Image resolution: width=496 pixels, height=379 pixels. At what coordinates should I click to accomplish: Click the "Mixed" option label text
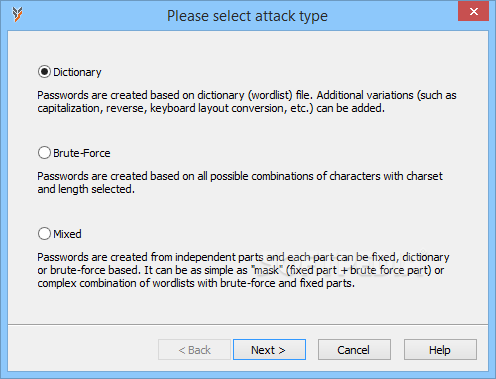[x=67, y=234]
